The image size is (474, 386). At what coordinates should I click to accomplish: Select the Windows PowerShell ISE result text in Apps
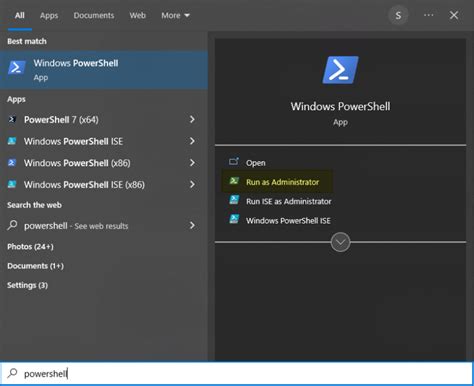[x=73, y=141]
